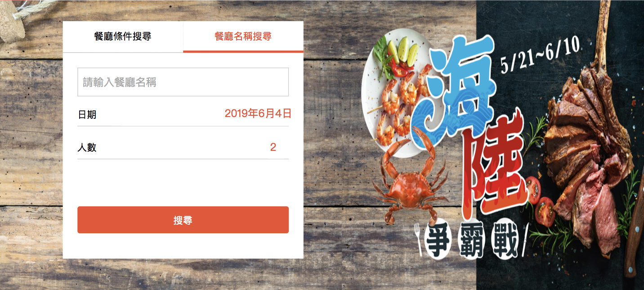
Task: Click the 日期 row label
Action: point(87,115)
